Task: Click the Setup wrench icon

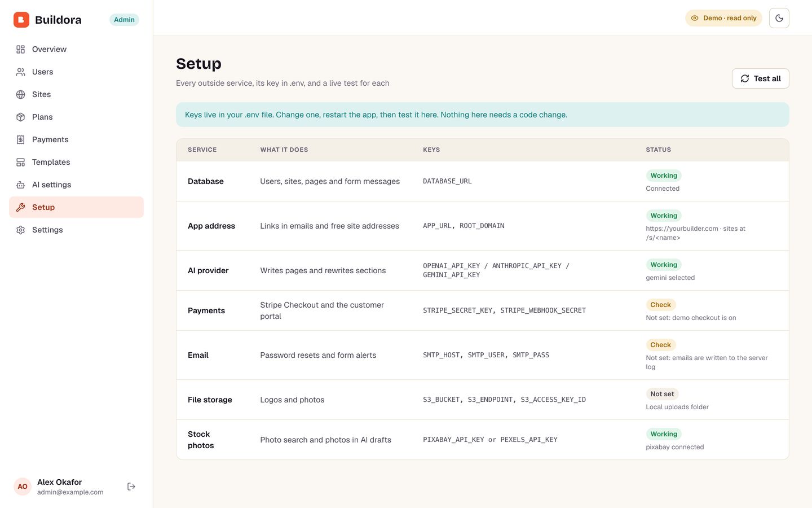Action: tap(21, 207)
